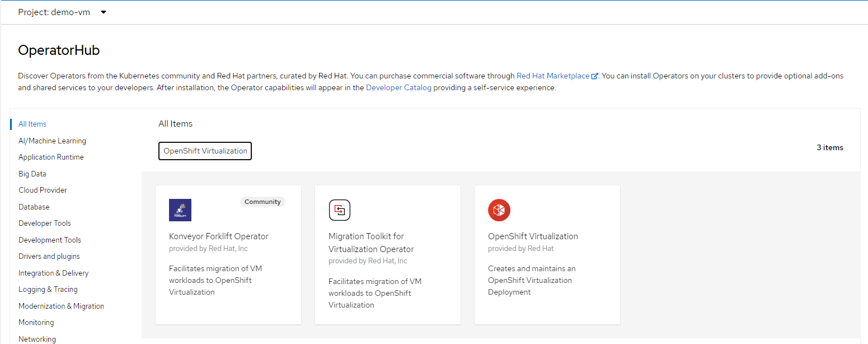Click 'provided by Red Hat' under OpenShift Virtualization
The height and width of the screenshot is (344, 868).
pyautogui.click(x=521, y=249)
